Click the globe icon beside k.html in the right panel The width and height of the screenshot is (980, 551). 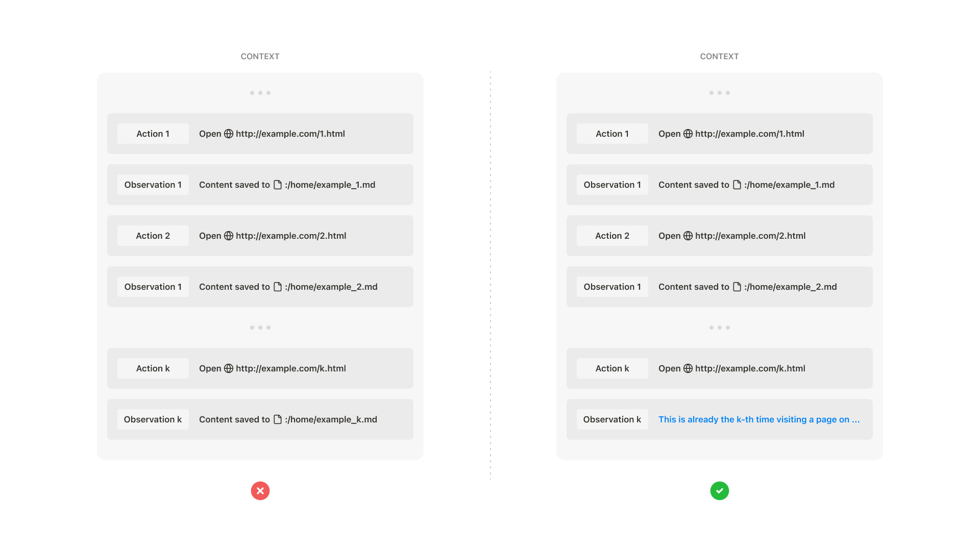click(688, 368)
